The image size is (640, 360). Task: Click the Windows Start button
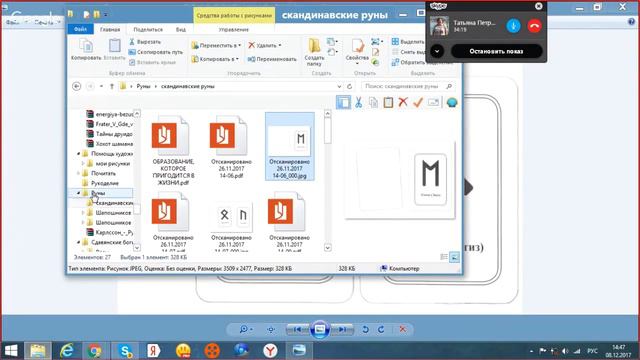coord(11,350)
